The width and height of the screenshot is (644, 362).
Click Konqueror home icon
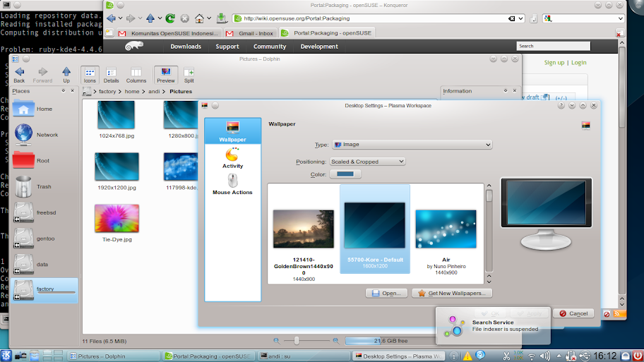coord(199,18)
